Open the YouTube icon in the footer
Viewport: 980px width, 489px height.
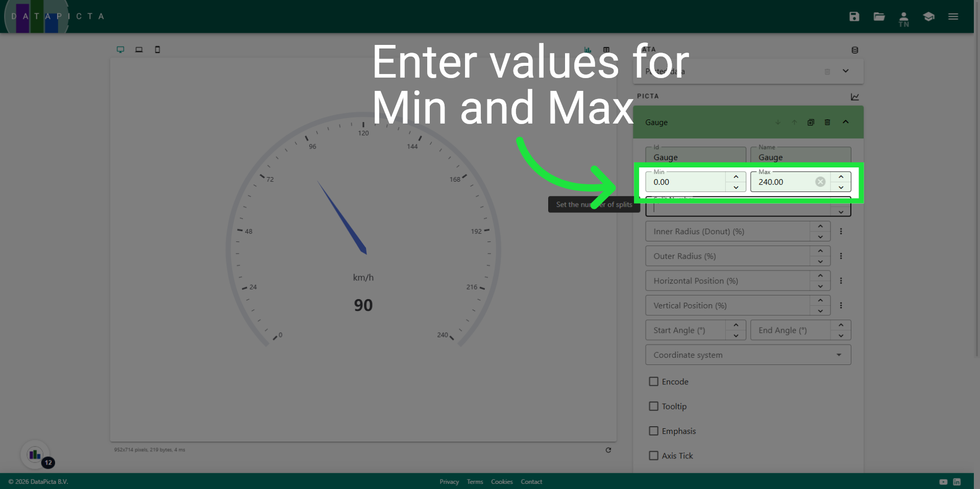[x=943, y=482]
